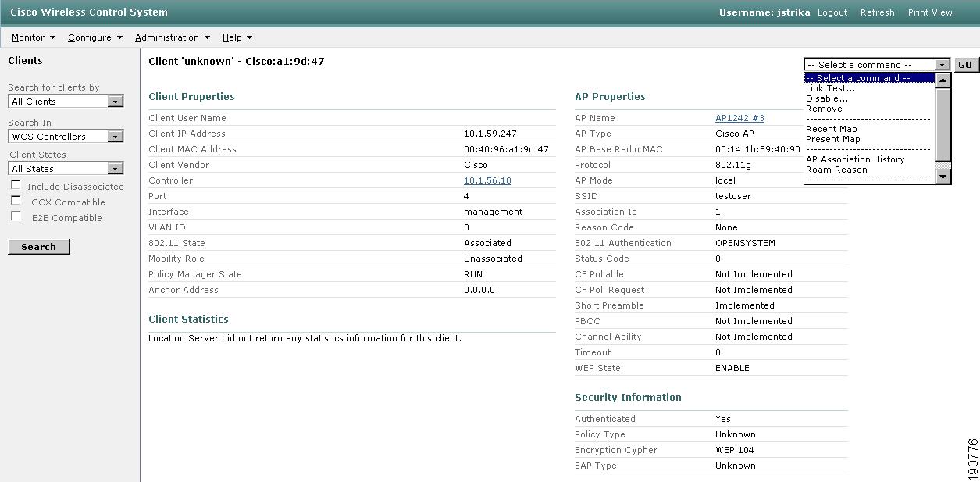
Task: Enable CCX Compatible checkbox
Action: (16, 201)
